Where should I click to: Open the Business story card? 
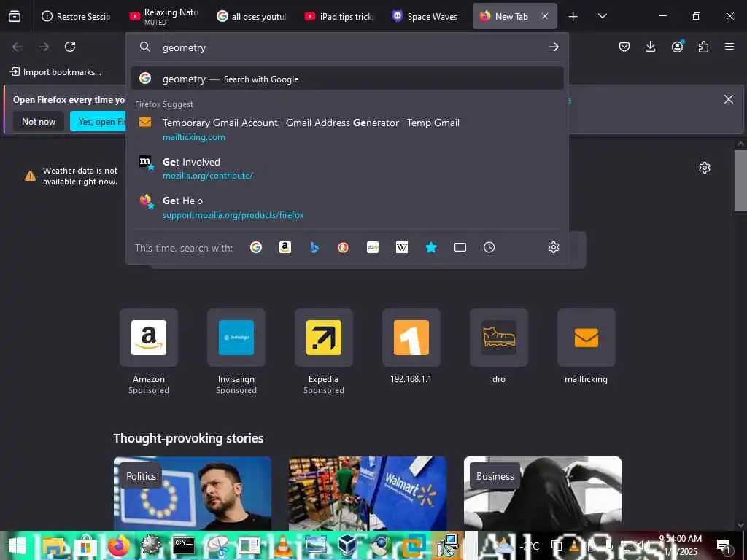pyautogui.click(x=543, y=494)
